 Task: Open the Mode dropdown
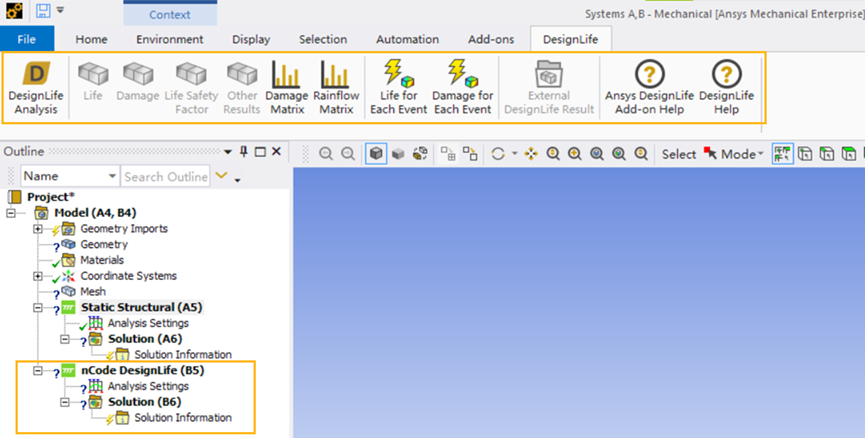(742, 154)
